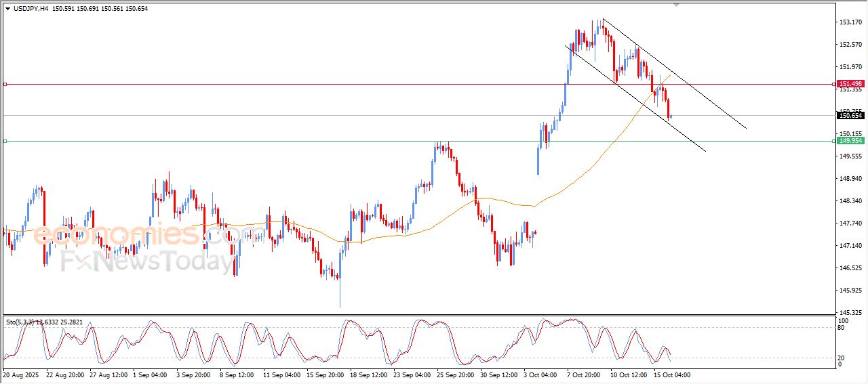
Task: Select red line's left square handle
Action: (5, 85)
